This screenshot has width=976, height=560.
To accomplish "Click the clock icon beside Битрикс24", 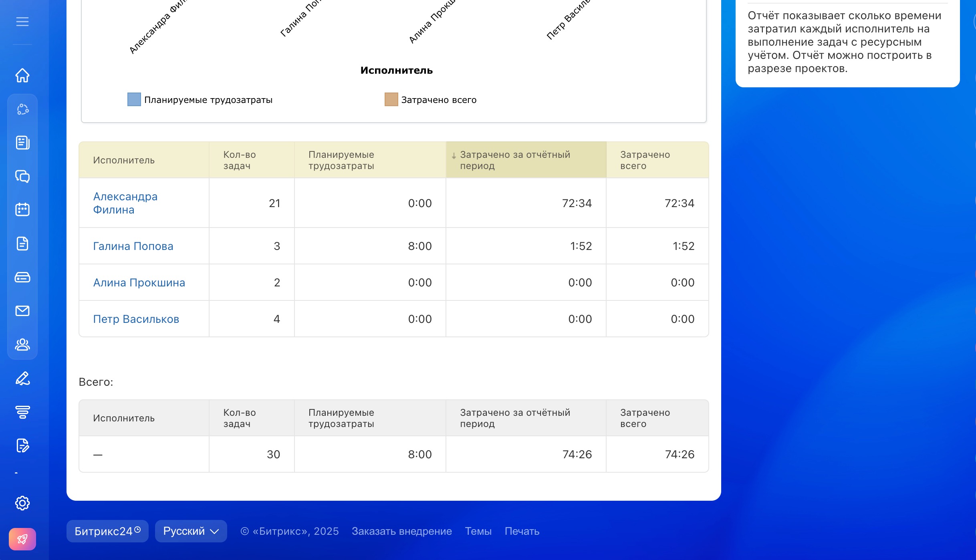I will (137, 530).
